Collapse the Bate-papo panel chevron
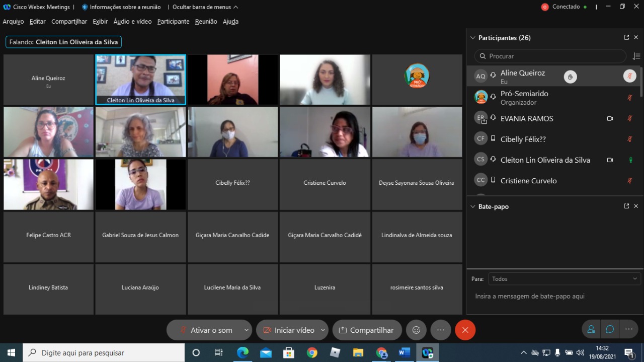This screenshot has width=644, height=362. tap(472, 206)
